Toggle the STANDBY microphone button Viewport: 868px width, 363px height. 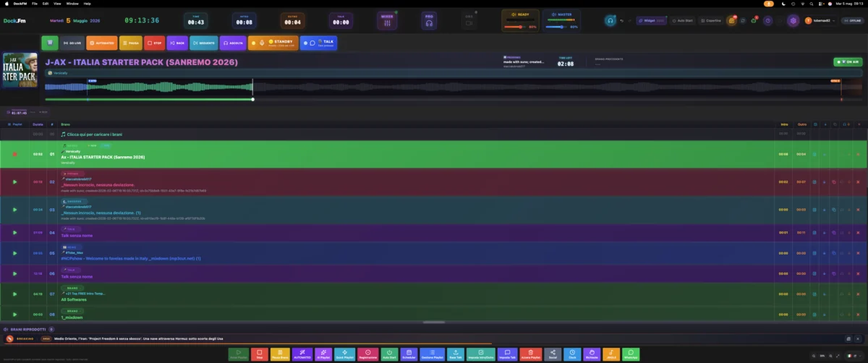(x=273, y=43)
